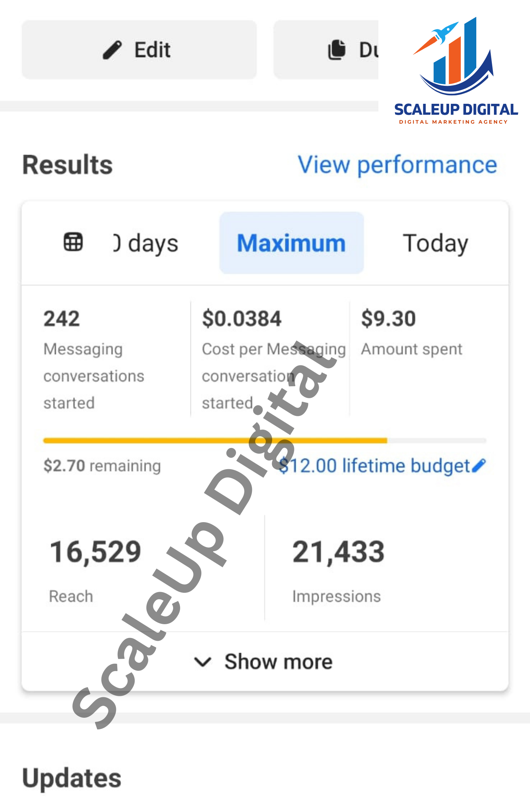Select the partially hidden days range tab
530x812 pixels.
tap(146, 243)
